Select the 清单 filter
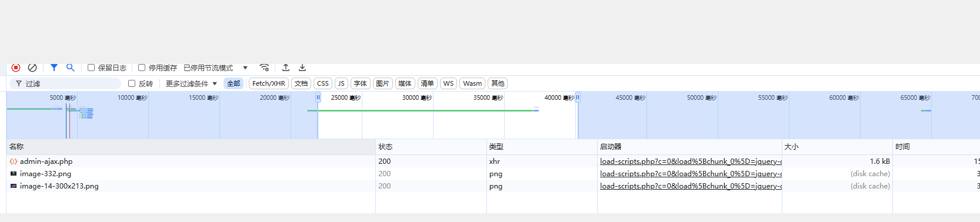The width and height of the screenshot is (980, 222). (428, 83)
